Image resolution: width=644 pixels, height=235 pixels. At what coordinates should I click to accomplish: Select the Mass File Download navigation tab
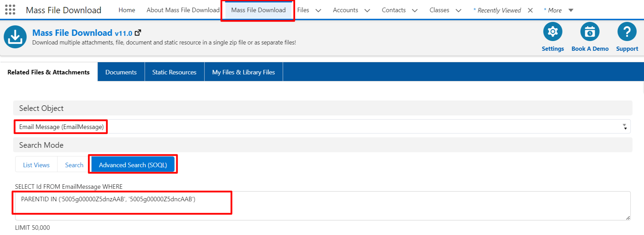258,10
